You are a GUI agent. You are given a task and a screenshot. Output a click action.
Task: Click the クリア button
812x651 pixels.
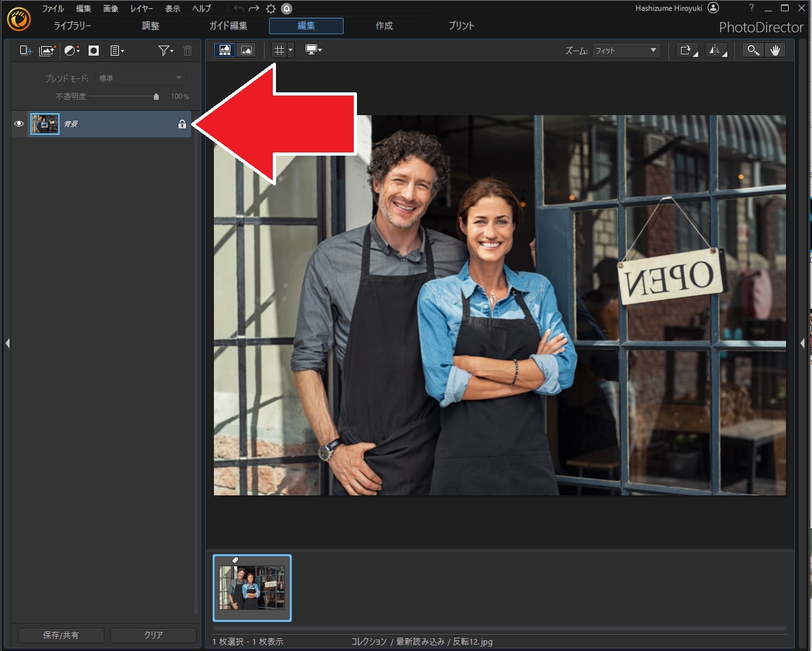pyautogui.click(x=153, y=635)
